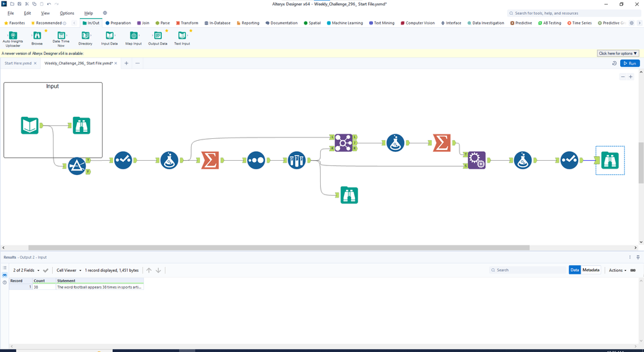644x352 pixels.
Task: Apply field selection with the checkmark icon
Action: tap(46, 270)
